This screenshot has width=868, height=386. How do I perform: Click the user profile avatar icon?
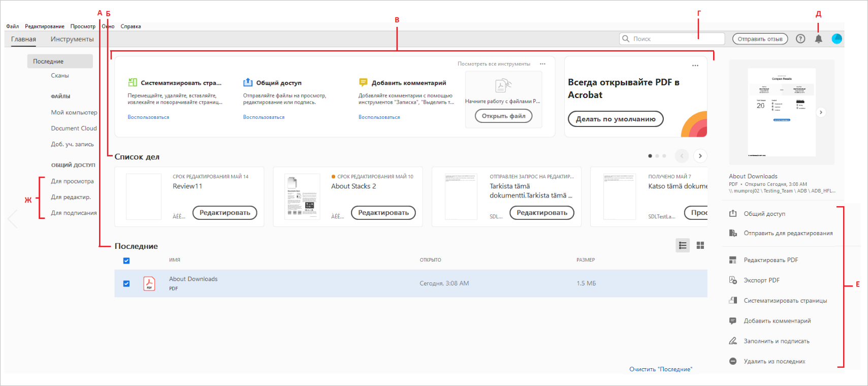coord(837,39)
